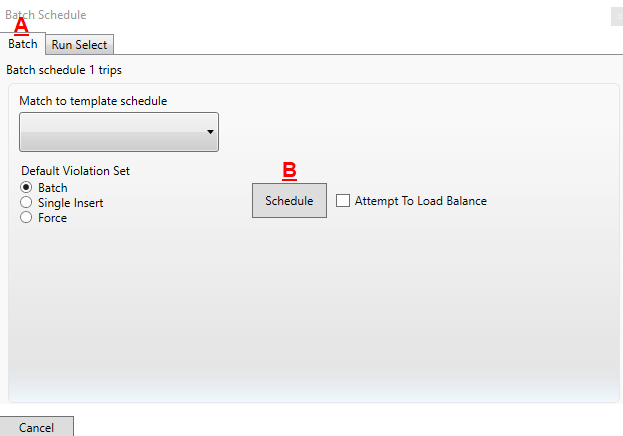This screenshot has width=623, height=436.
Task: Click the Schedule button
Action: click(x=289, y=201)
